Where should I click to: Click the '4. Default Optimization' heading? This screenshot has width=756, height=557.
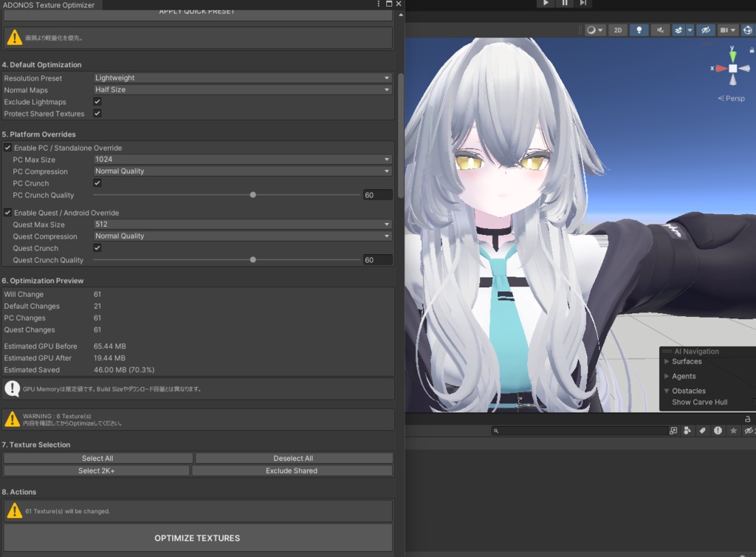tap(41, 64)
